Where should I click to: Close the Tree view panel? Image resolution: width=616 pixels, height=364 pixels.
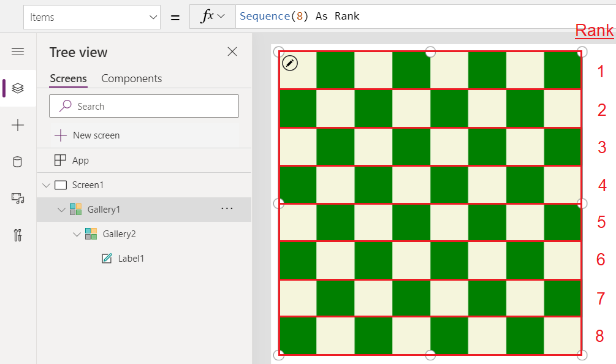click(232, 51)
